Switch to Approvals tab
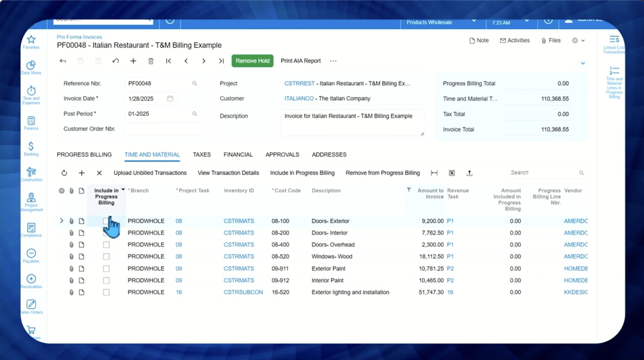Screen dimensions: 644x360 tap(282, 155)
